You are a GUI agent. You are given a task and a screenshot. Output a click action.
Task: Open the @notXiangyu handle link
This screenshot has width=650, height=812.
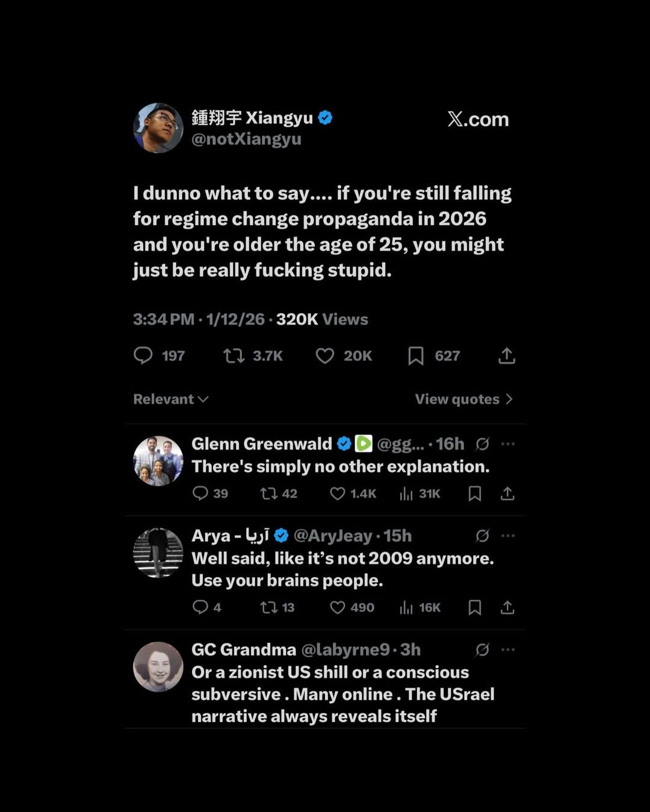click(x=246, y=139)
